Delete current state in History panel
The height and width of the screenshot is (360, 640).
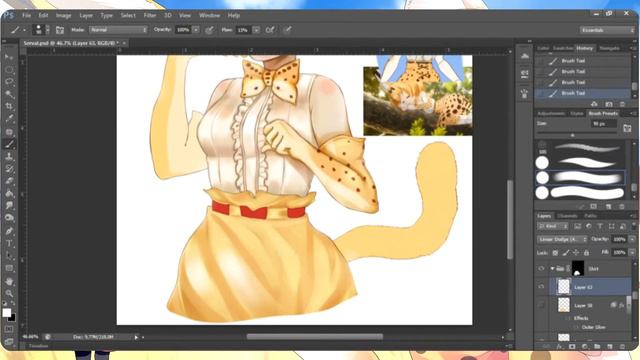click(x=622, y=104)
